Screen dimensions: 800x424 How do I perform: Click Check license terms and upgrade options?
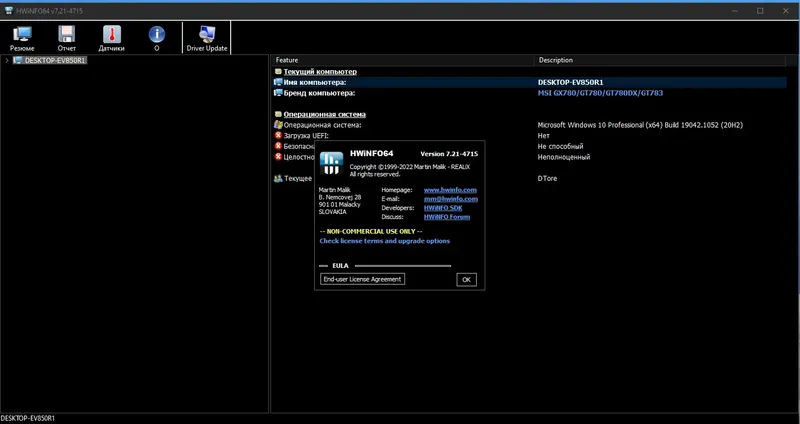click(x=385, y=241)
